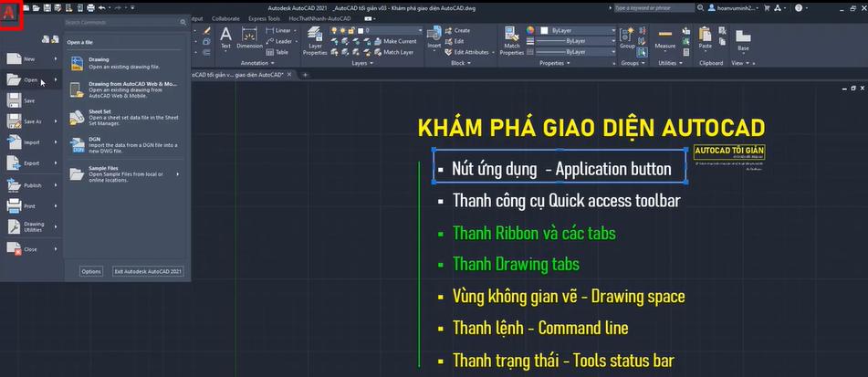Open Layer Properties manager
The height and width of the screenshot is (377, 868).
tap(315, 41)
